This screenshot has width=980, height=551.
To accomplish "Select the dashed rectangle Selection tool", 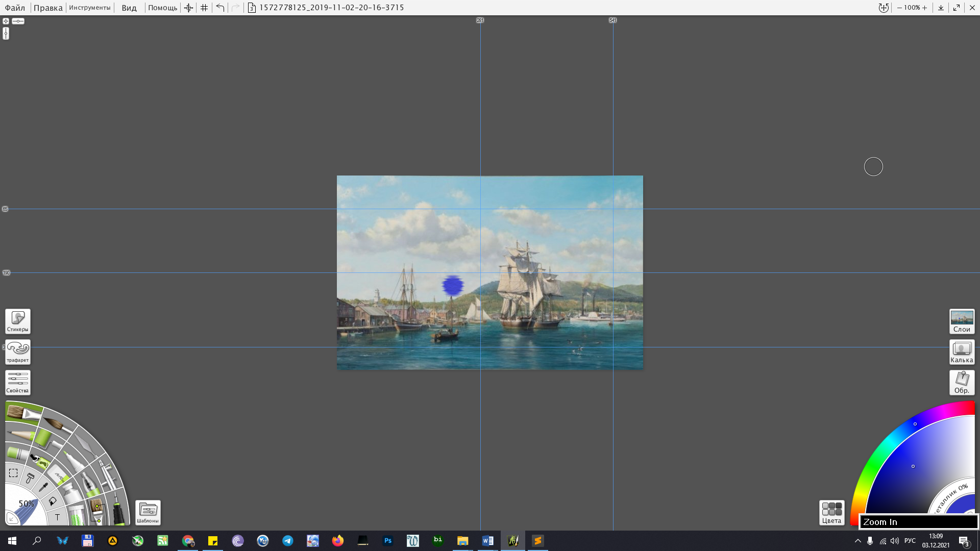I will pyautogui.click(x=13, y=473).
